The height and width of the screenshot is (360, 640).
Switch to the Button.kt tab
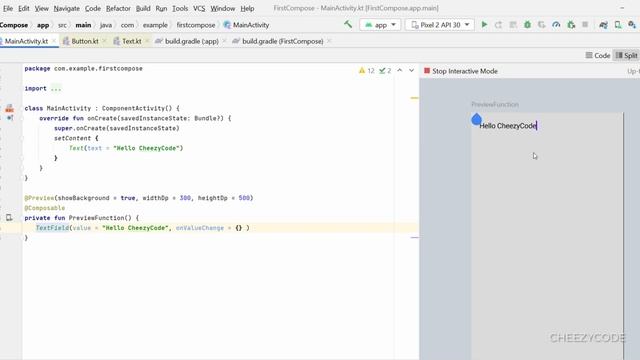coord(85,41)
